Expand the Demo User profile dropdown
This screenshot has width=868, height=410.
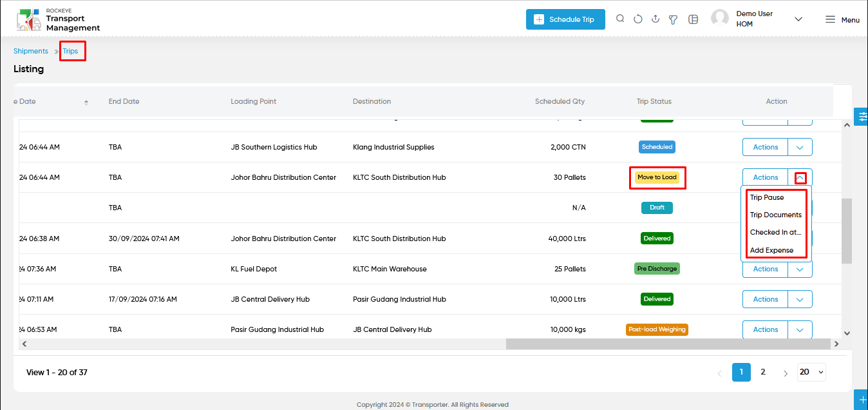pyautogui.click(x=798, y=19)
